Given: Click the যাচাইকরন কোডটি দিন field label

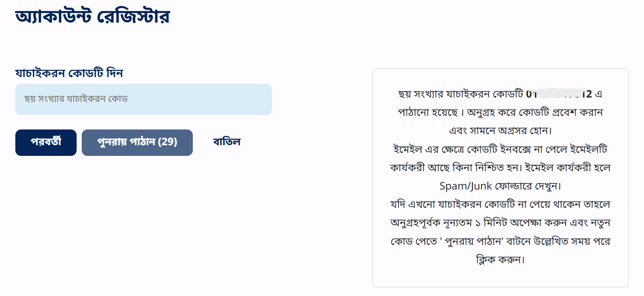Looking at the screenshot, I should pos(69,73).
